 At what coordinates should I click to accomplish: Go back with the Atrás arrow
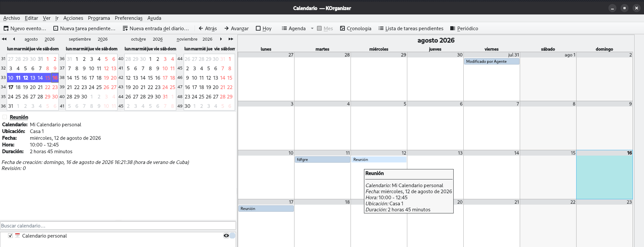(208, 29)
